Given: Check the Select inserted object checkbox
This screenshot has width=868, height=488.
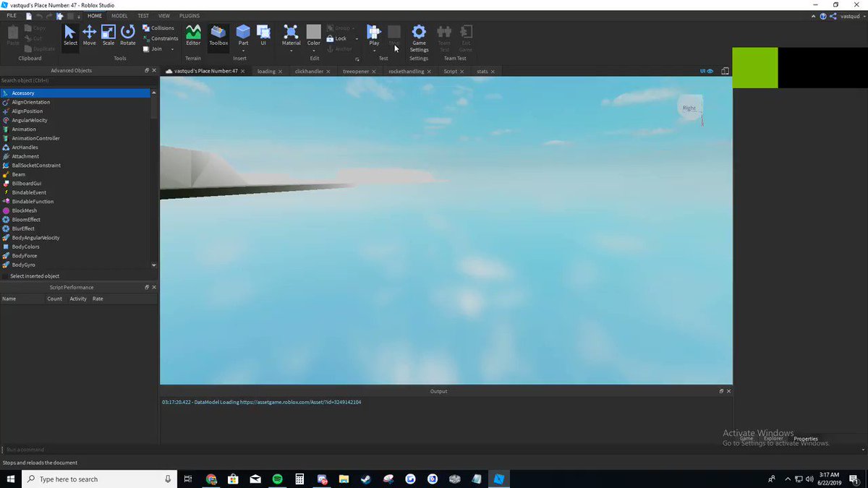Looking at the screenshot, I should (6, 276).
